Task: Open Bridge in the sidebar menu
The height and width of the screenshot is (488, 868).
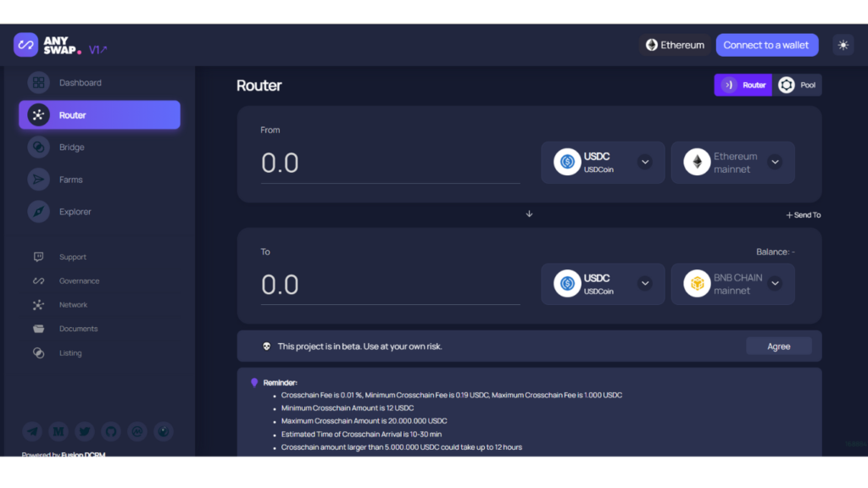Action: pyautogui.click(x=71, y=147)
